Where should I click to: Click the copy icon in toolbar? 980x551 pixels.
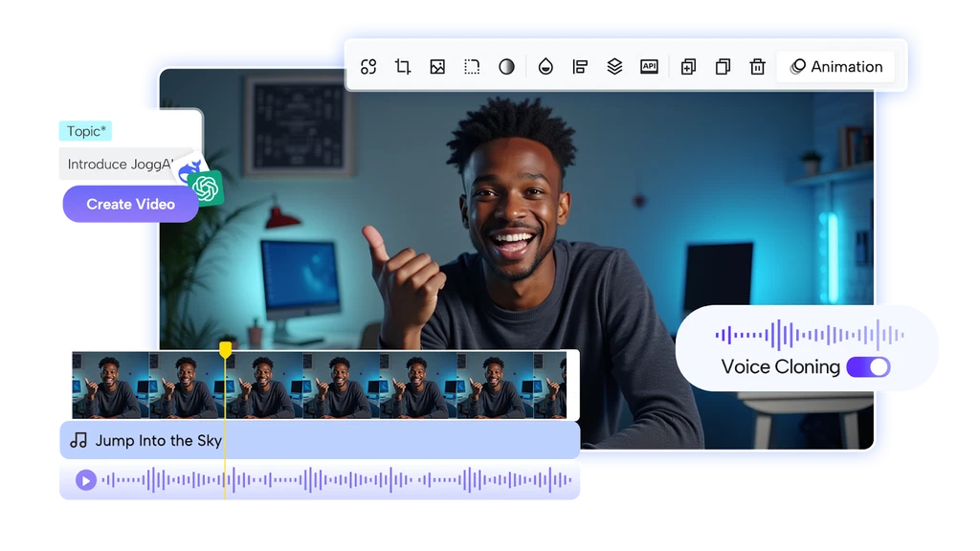[723, 67]
